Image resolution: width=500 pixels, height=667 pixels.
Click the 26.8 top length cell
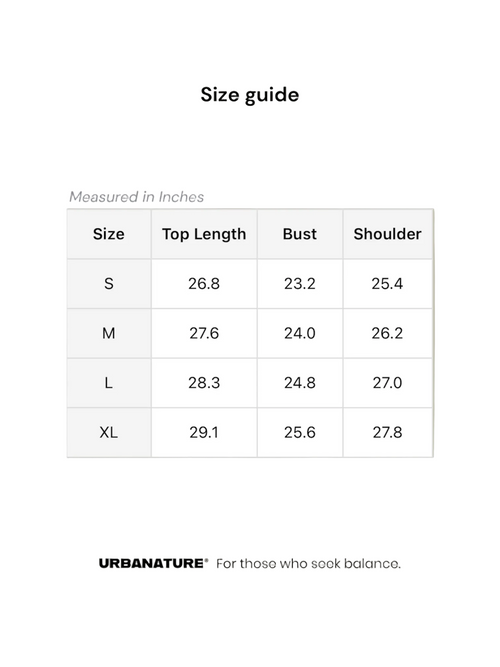204,284
